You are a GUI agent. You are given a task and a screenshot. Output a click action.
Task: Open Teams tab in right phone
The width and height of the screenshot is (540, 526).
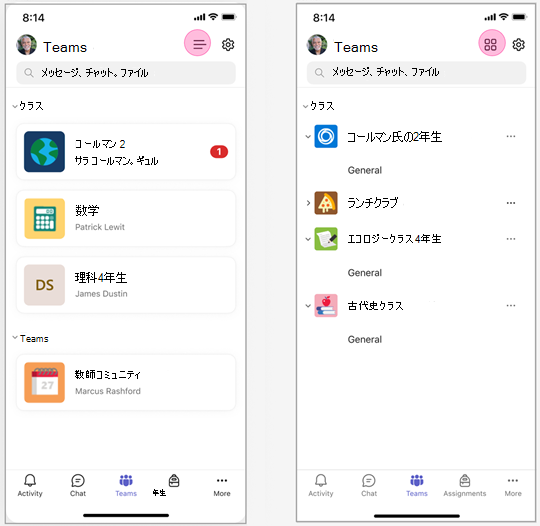click(417, 485)
